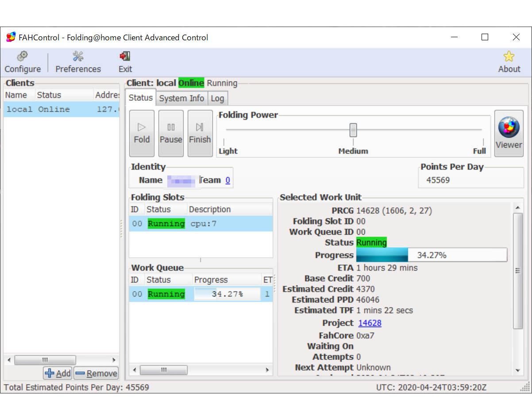This screenshot has height=420, width=532.
Task: Click the Base Credit value 700
Action: [363, 278]
